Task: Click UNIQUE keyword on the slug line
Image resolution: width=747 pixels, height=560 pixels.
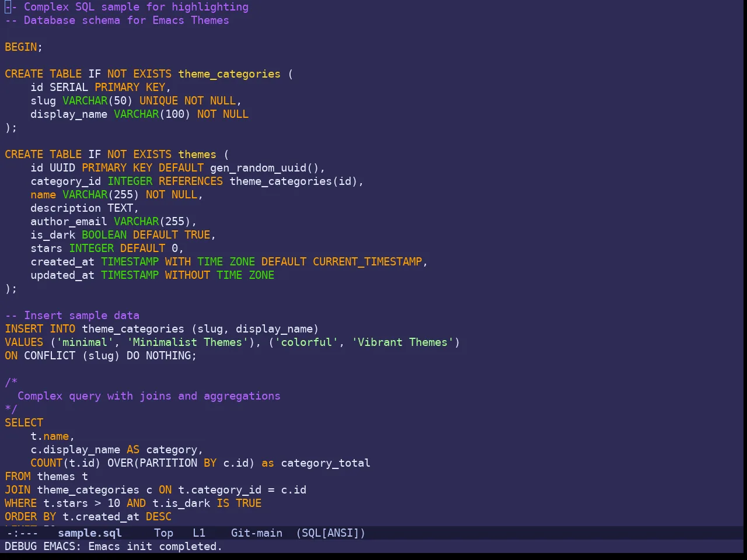Action: 159,101
